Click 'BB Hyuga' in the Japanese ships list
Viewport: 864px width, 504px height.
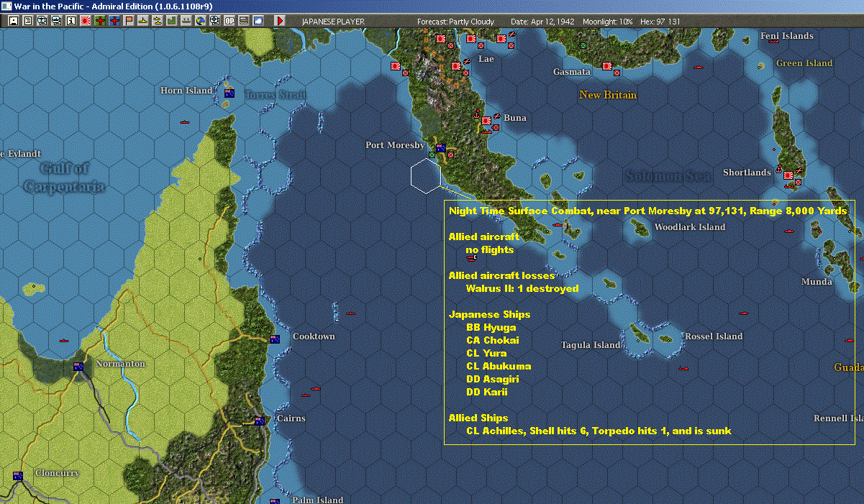click(491, 328)
